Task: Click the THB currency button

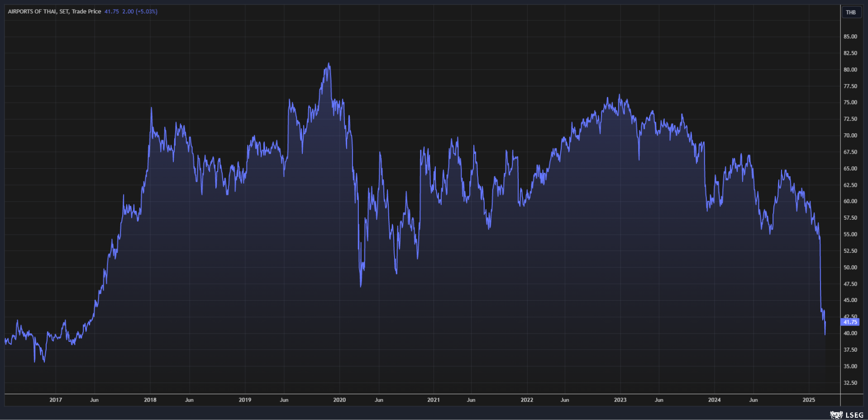Action: pyautogui.click(x=851, y=12)
